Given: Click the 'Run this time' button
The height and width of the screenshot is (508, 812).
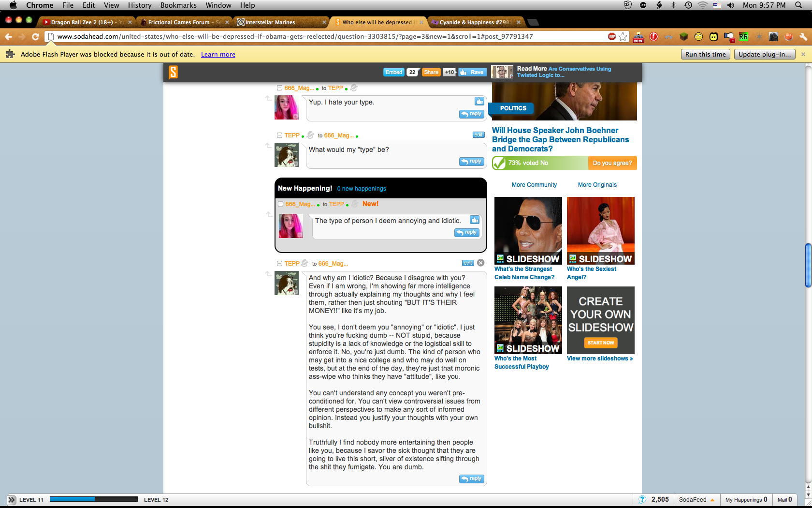Looking at the screenshot, I should (x=705, y=54).
